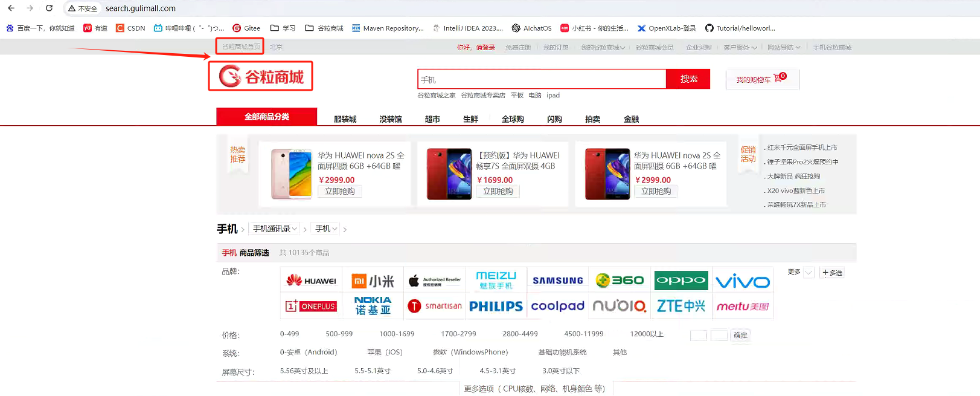Click the red 搜索 search button
Screen dimensions: 980x396
click(x=688, y=79)
